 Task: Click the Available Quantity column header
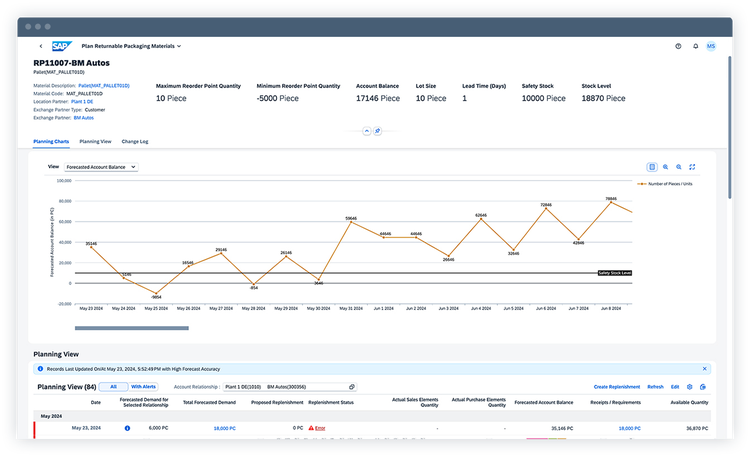(689, 402)
